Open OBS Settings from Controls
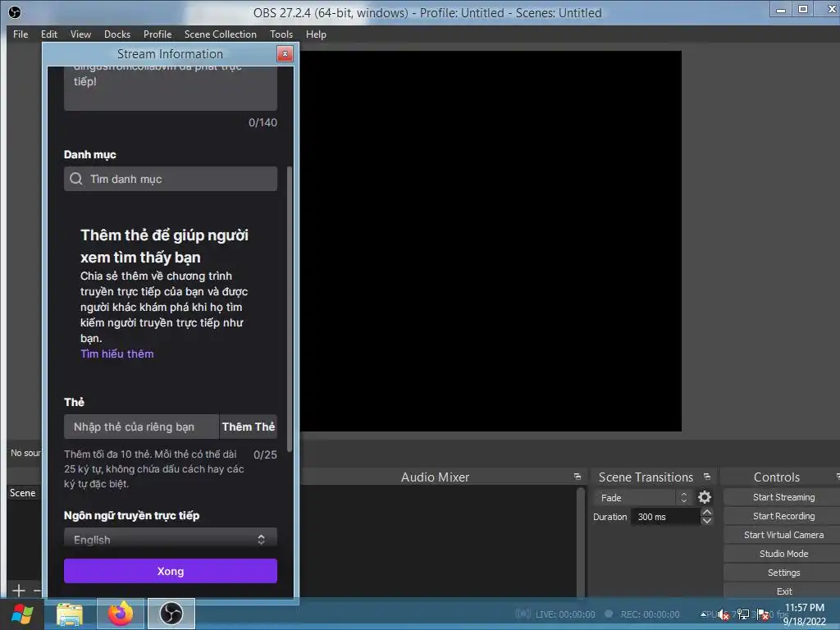Viewport: 840px width, 630px height. [783, 572]
